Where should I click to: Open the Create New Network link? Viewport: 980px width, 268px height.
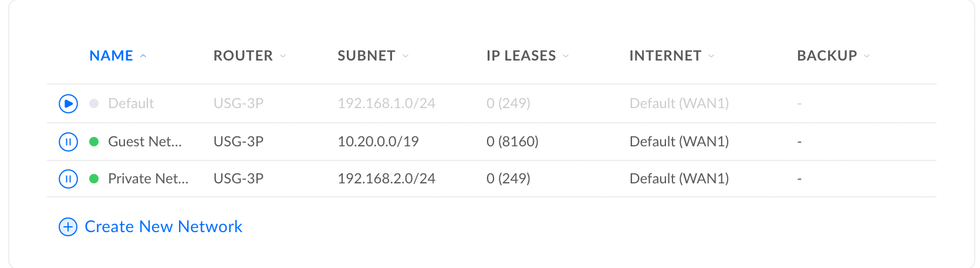(163, 227)
